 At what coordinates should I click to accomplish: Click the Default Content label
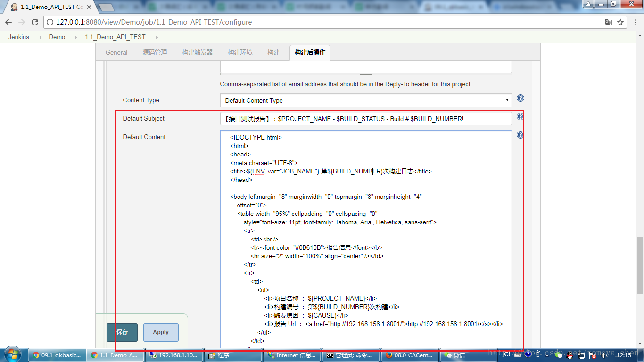(144, 137)
